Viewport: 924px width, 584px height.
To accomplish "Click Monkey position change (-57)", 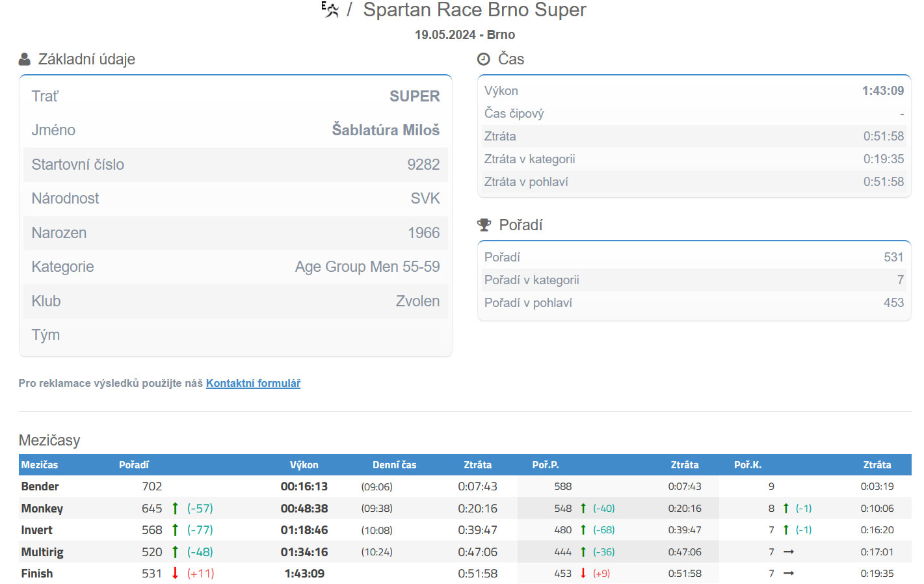I will point(200,509).
